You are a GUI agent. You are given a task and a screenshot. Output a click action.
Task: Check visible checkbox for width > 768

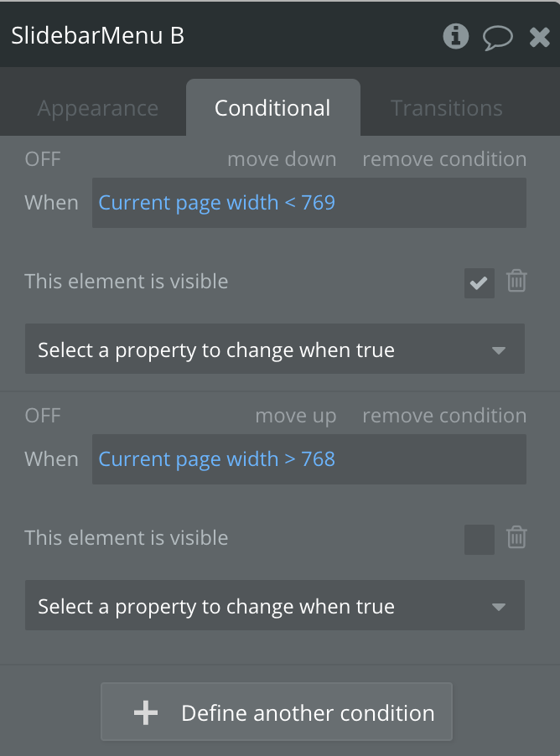[480, 540]
